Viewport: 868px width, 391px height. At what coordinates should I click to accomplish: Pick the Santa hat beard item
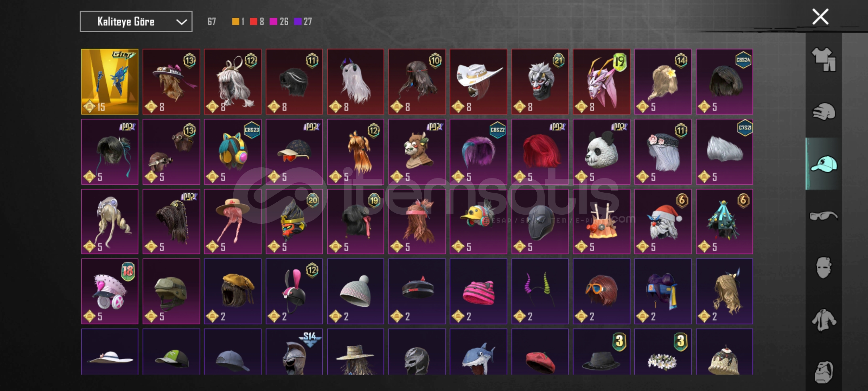click(x=663, y=222)
